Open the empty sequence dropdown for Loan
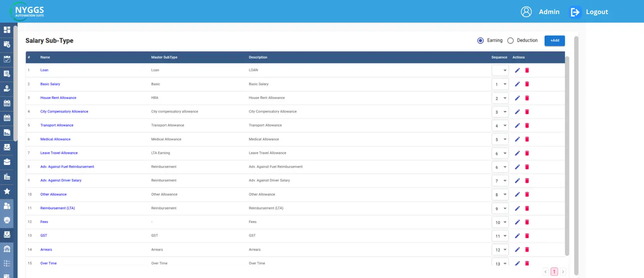The image size is (644, 278). click(500, 70)
